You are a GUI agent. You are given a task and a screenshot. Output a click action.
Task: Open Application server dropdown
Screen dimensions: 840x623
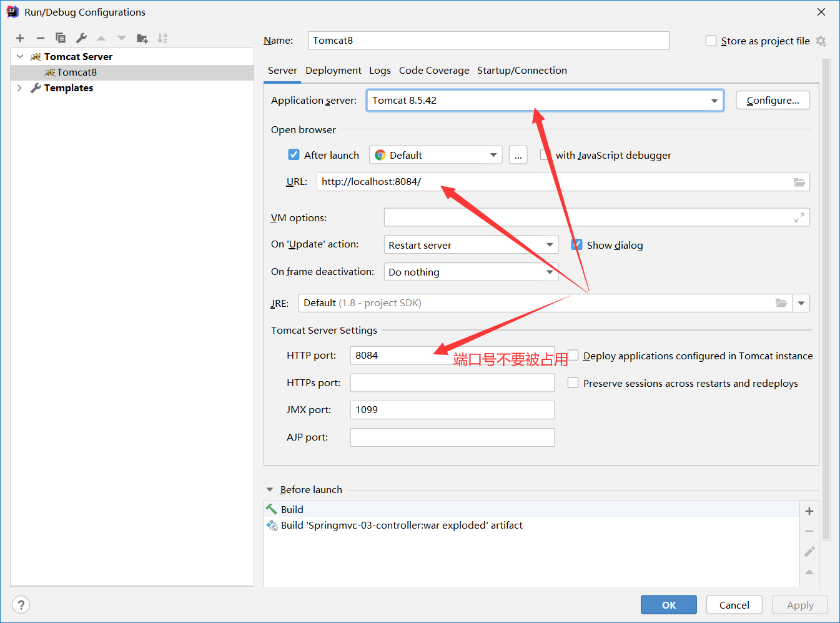tap(714, 101)
